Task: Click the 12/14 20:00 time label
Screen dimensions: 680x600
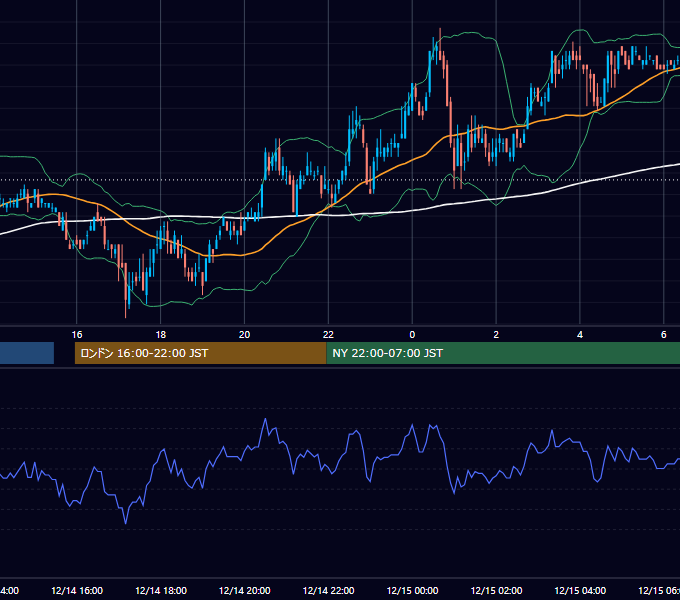Action: pos(245,590)
